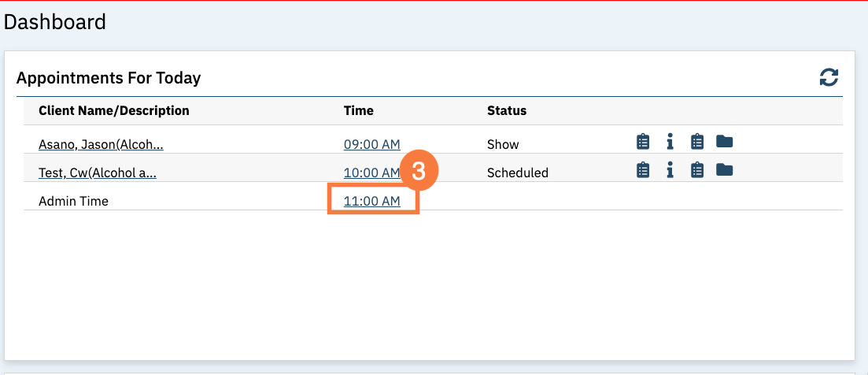
Task: Select the Admin Time row description
Action: click(x=74, y=201)
